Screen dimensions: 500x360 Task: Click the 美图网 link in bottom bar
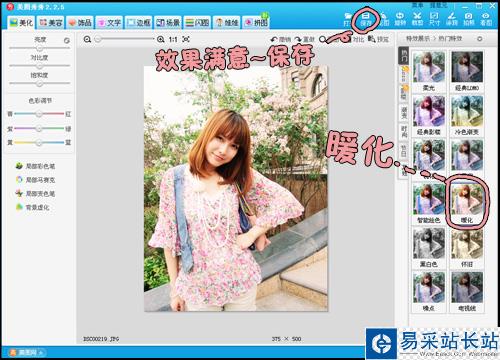27,352
